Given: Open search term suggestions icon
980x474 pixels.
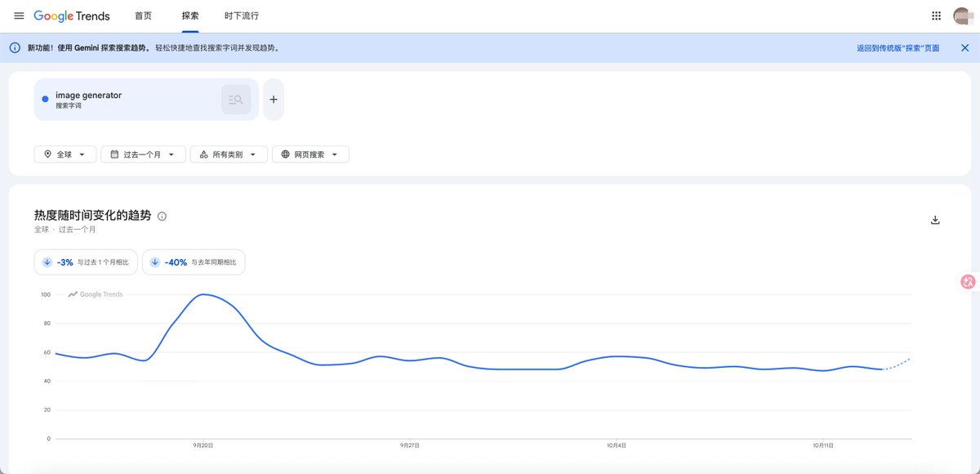Looking at the screenshot, I should 236,100.
